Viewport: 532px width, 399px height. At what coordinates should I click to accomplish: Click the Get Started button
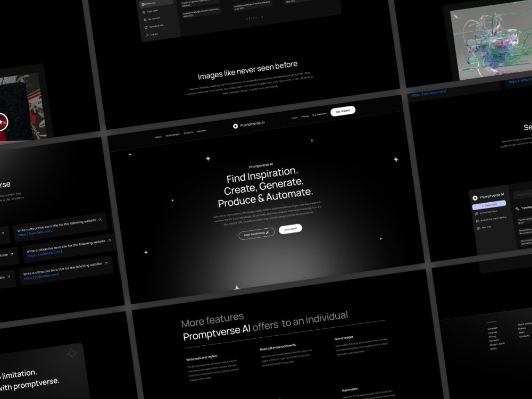pos(343,111)
